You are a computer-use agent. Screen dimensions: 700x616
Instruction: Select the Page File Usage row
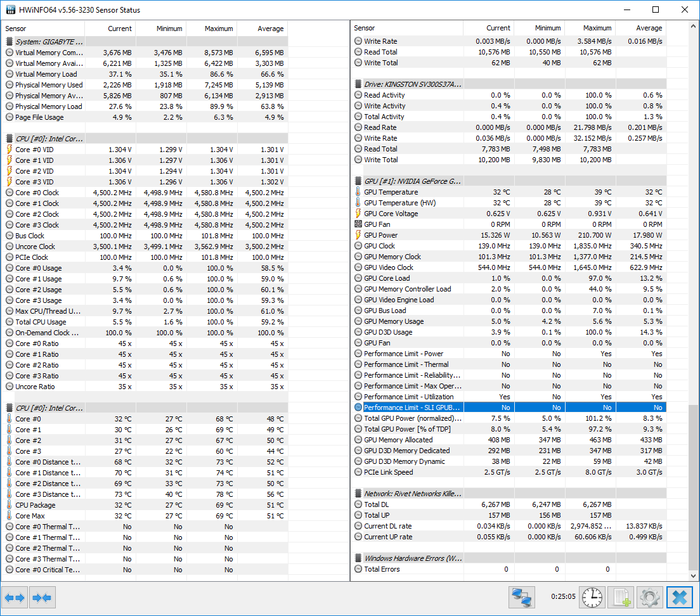[145, 117]
